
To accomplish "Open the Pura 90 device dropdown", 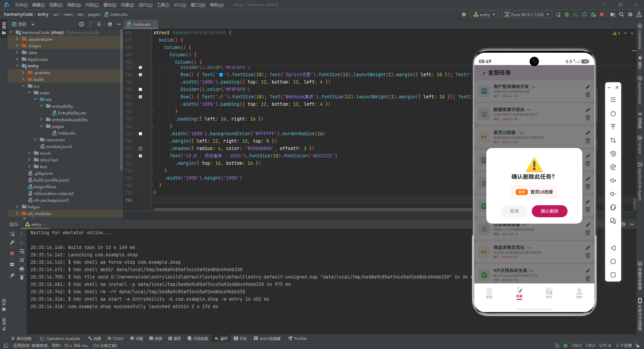I will point(527,14).
